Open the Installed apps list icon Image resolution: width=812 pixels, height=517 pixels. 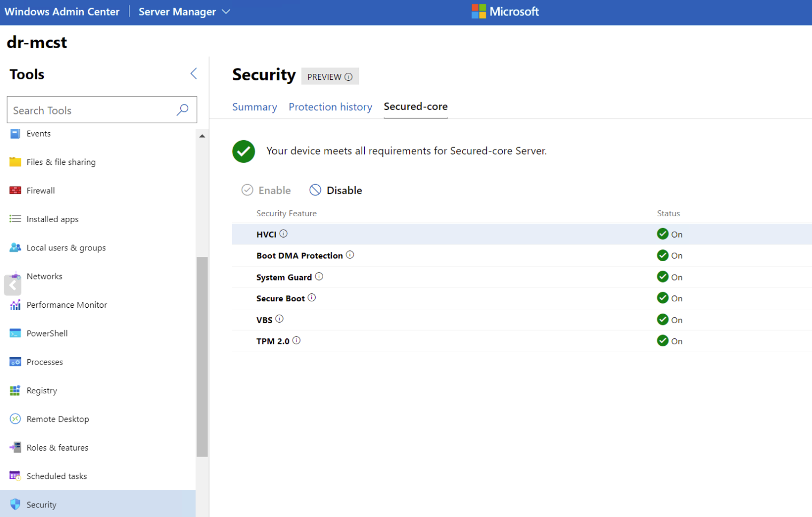tap(15, 219)
